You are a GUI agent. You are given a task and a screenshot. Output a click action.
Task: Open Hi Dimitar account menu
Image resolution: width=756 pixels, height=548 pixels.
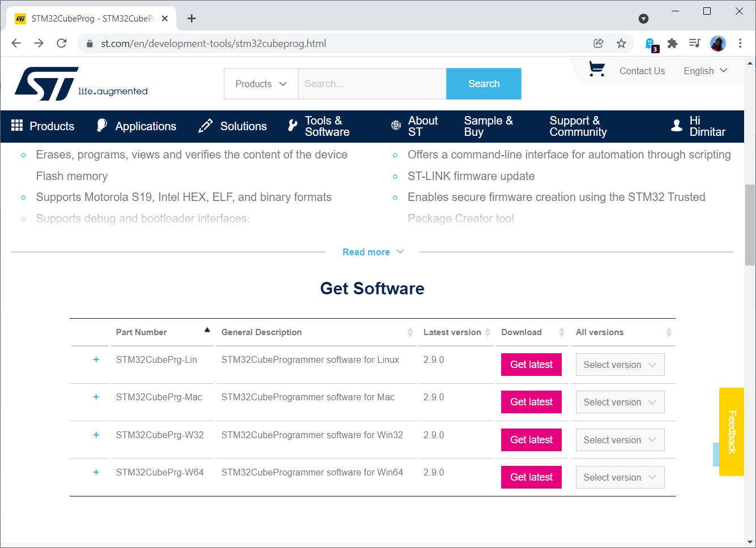click(x=698, y=126)
